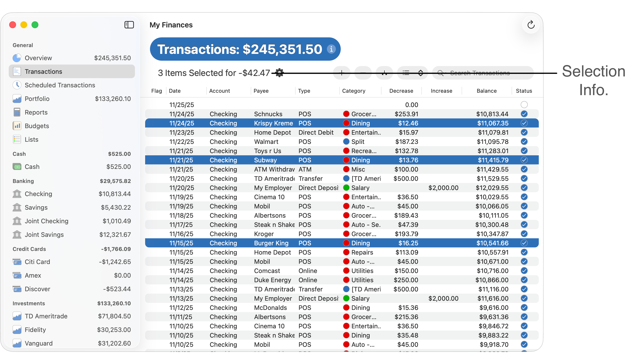
Task: Toggle cleared status for Schnucks transaction
Action: [524, 114]
